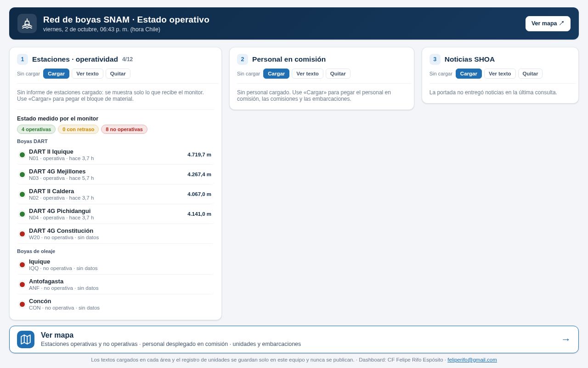
Task: Click Quitar in Personal en comisión panel
Action: (x=338, y=74)
